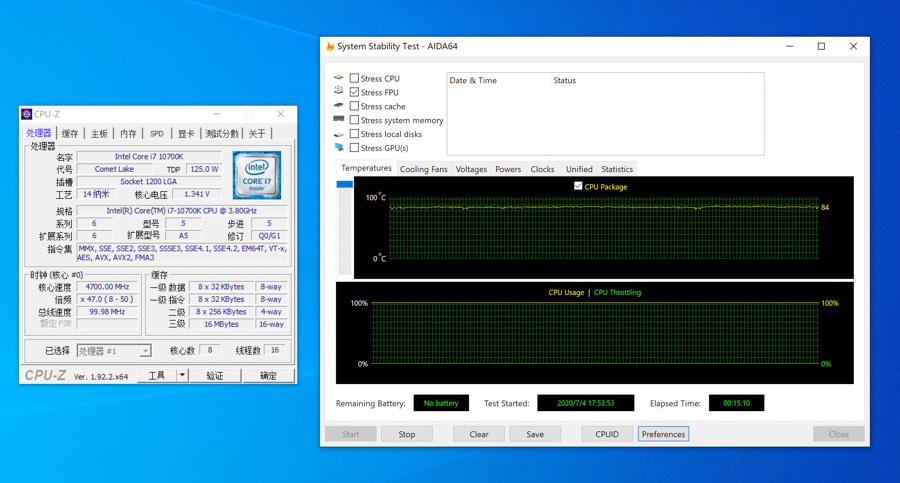Viewport: 900px width, 483px height.
Task: Click the disk icon beside Stress local disks
Action: 339,134
